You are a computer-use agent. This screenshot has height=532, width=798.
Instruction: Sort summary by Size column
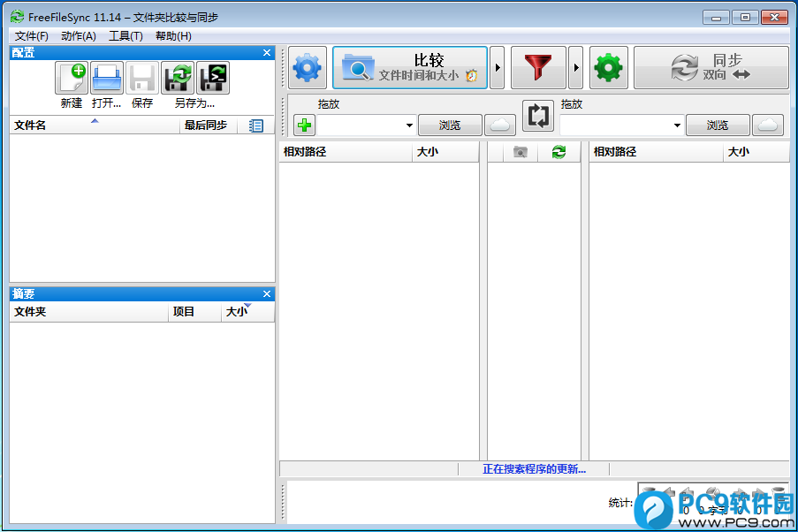[x=247, y=312]
